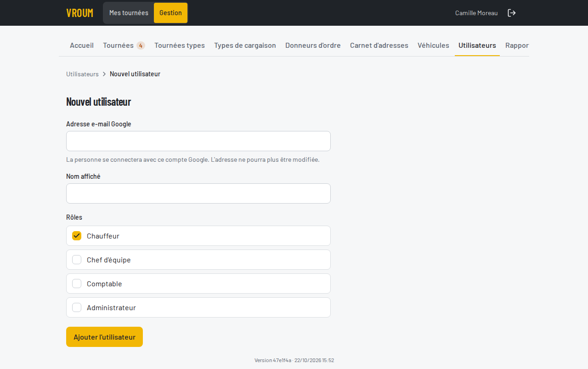Screen dimensions: 588x369
Task: Click the VROUM logo
Action: click(x=80, y=13)
